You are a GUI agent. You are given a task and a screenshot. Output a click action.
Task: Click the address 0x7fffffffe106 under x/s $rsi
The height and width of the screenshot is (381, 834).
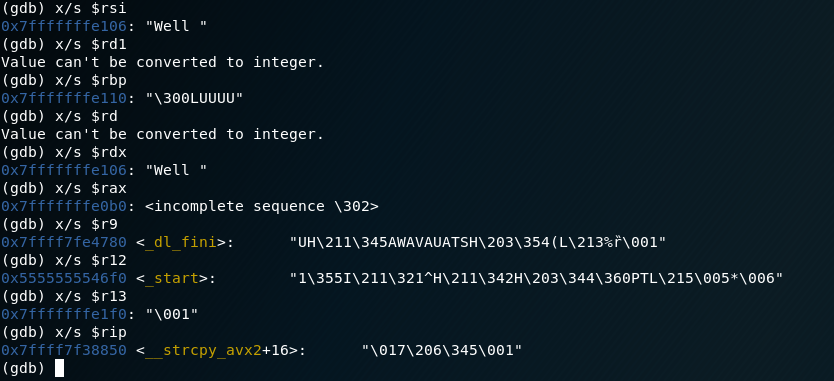pyautogui.click(x=64, y=26)
